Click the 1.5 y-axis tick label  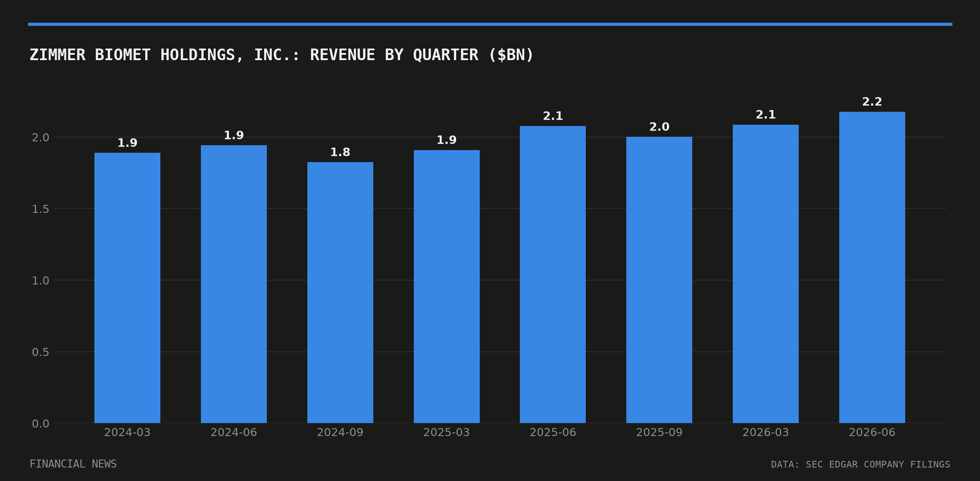click(x=41, y=209)
